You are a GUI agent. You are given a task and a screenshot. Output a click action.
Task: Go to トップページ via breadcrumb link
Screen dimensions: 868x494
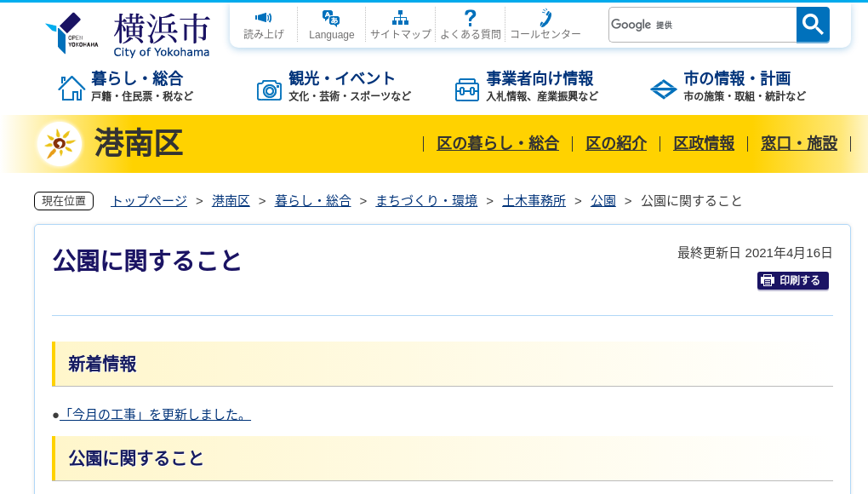coord(147,200)
